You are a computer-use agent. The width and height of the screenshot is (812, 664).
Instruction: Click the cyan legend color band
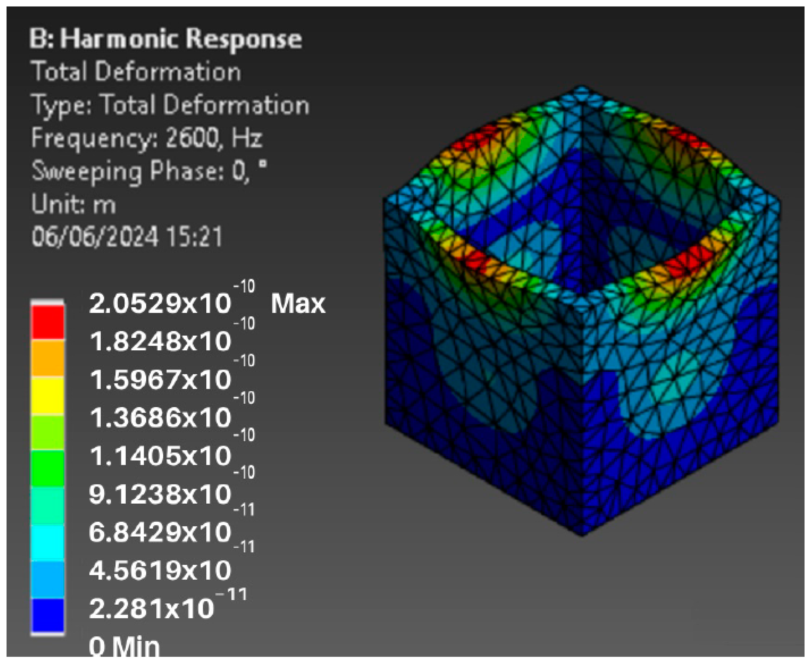47,543
